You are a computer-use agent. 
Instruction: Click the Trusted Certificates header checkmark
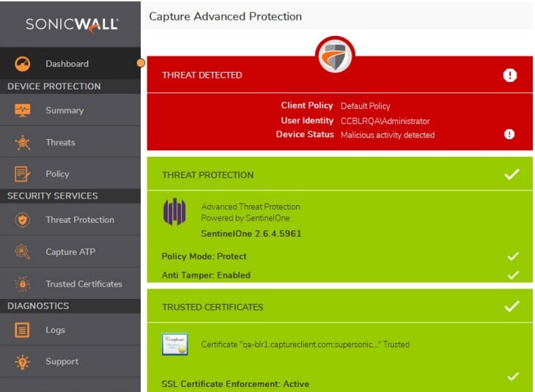tap(512, 306)
